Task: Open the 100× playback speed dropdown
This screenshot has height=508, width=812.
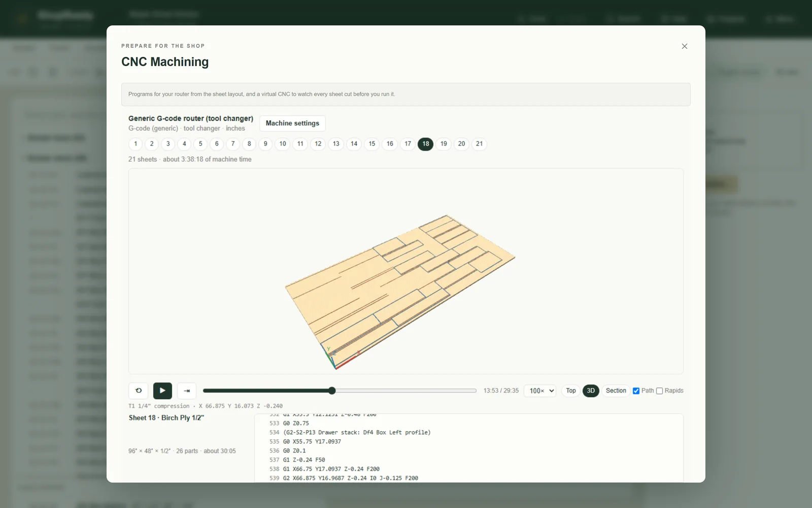Action: [x=540, y=391]
